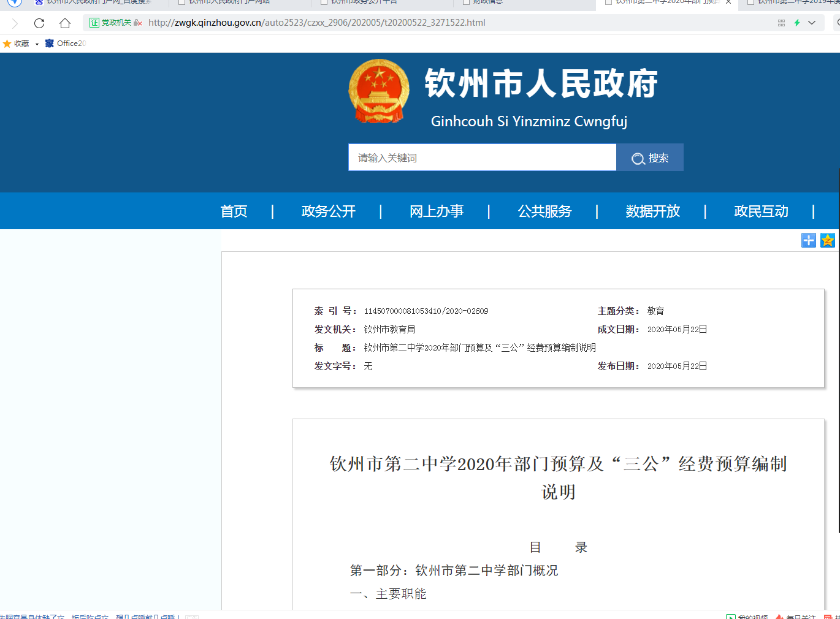Open the QR code icon in the address bar

781,23
